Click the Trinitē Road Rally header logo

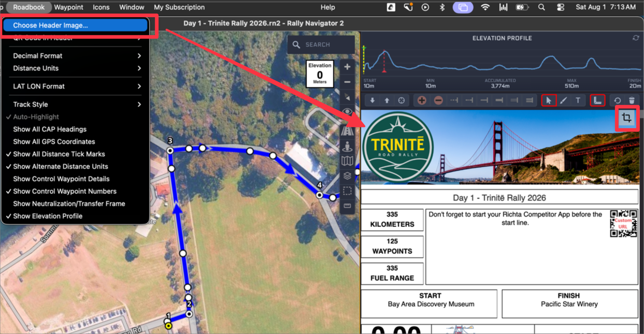[398, 147]
